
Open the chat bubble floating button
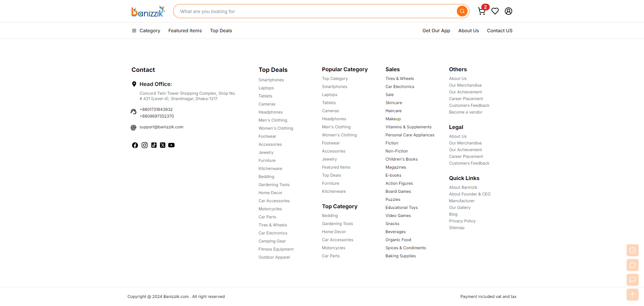(x=633, y=265)
